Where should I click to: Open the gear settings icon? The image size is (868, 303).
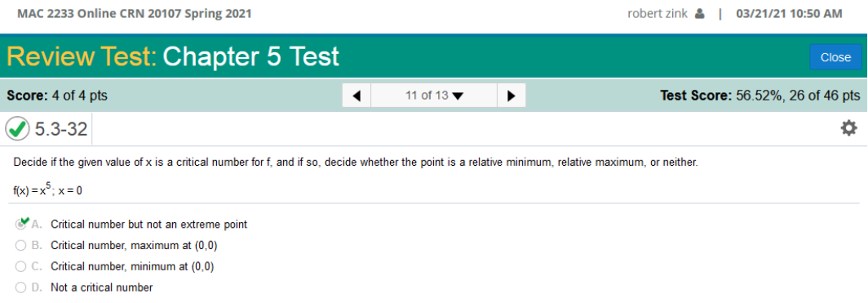(x=848, y=128)
